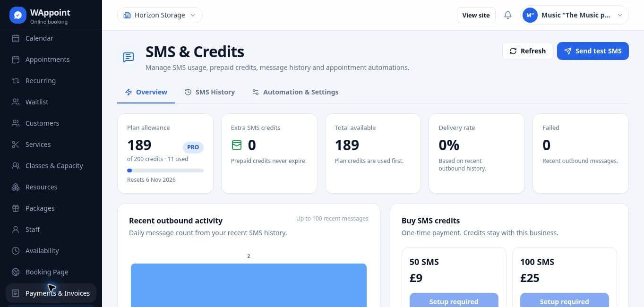Open Recurring in the sidebar
This screenshot has height=307, width=644.
pos(51,81)
